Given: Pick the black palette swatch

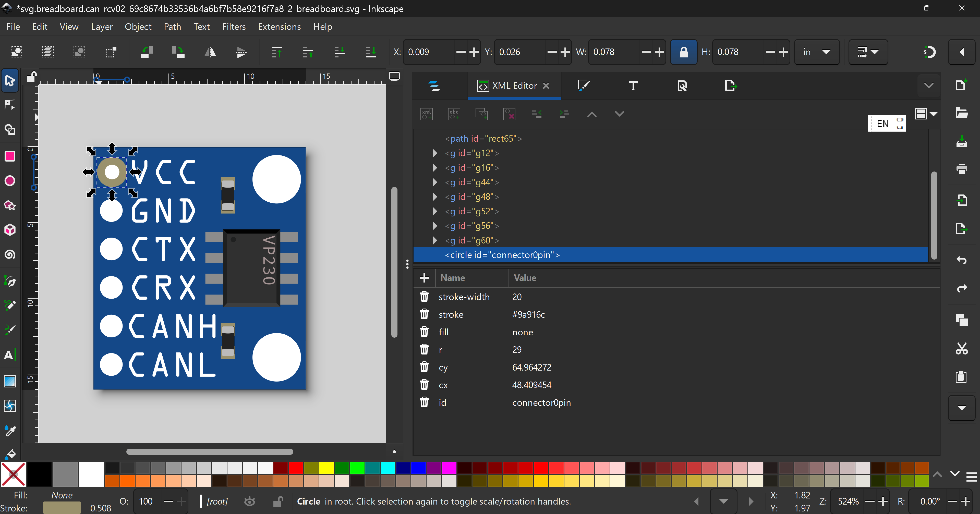Looking at the screenshot, I should tap(39, 474).
